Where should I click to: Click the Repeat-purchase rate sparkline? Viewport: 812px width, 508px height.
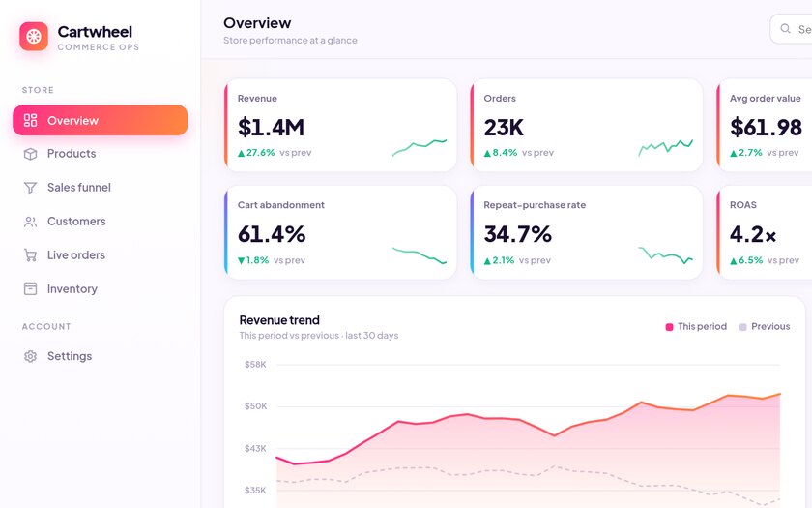(665, 255)
